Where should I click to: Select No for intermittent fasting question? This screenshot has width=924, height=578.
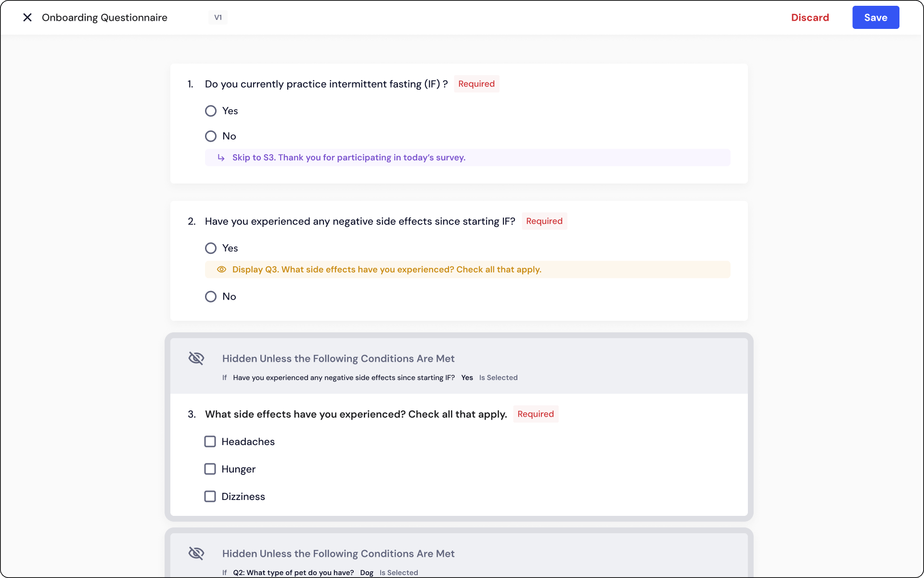[x=211, y=136]
